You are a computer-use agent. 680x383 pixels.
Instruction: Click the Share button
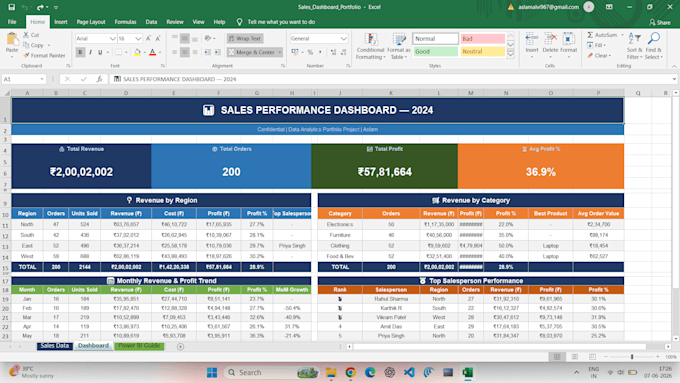point(660,22)
